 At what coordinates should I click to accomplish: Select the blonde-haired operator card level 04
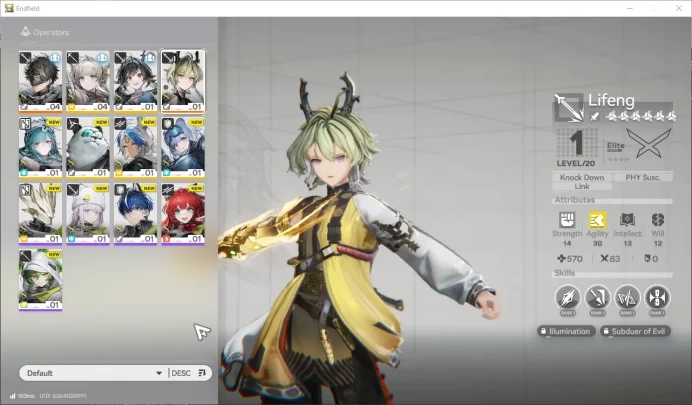(88, 81)
